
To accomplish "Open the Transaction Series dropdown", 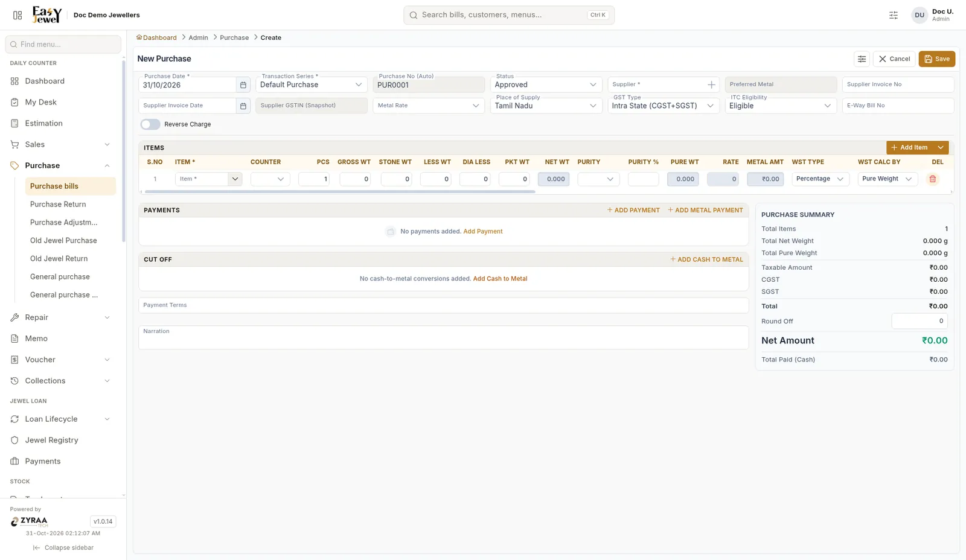I will (x=311, y=85).
